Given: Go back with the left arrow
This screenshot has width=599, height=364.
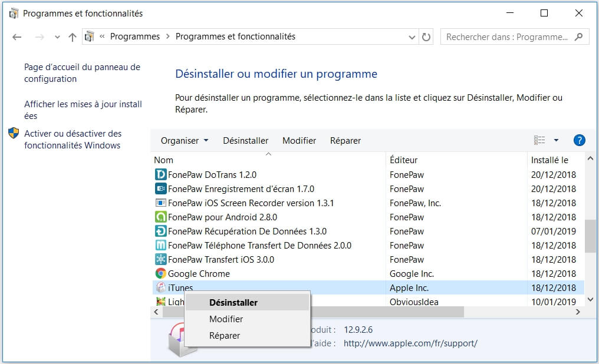Looking at the screenshot, I should click(17, 37).
